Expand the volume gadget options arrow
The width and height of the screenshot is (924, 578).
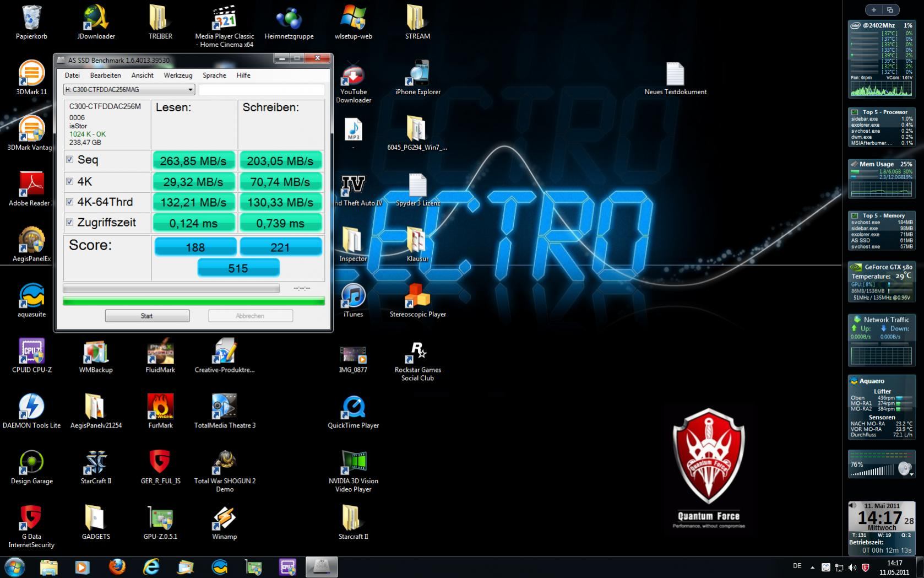coord(911,474)
